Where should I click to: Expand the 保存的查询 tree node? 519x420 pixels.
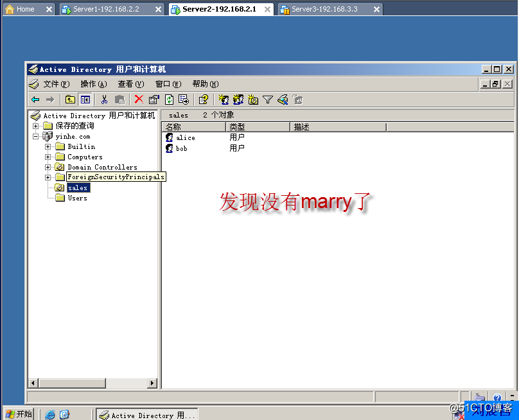click(x=36, y=126)
